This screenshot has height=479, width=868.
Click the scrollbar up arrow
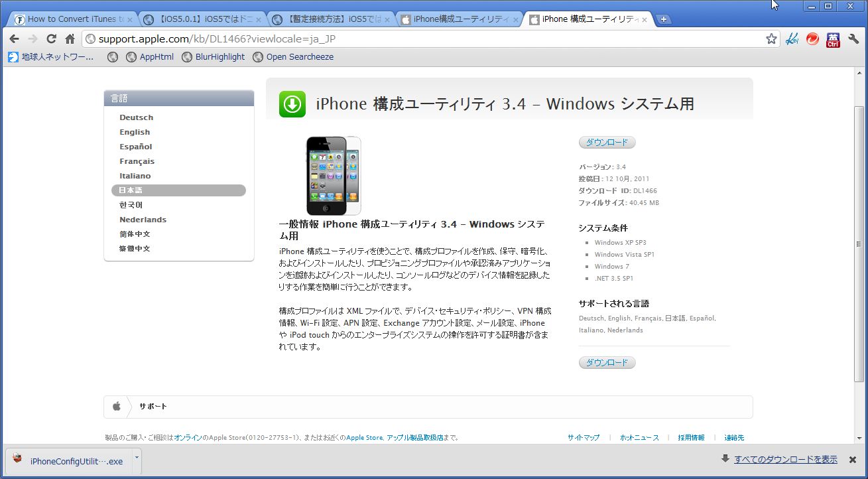859,74
